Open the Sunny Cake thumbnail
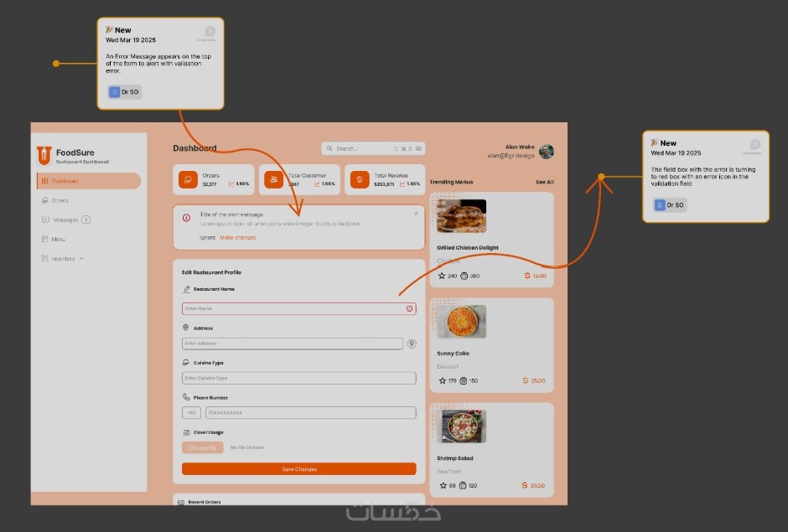Viewport: 788px width, 532px height. (461, 322)
